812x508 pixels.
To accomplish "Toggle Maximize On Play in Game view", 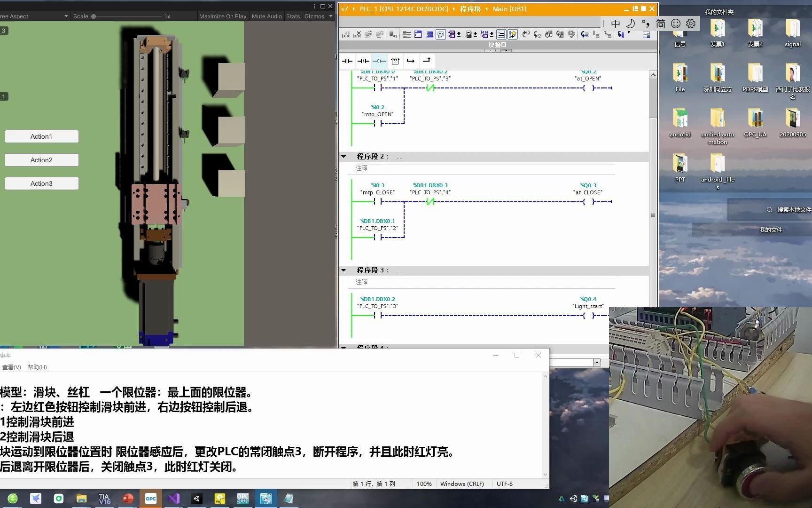I will [222, 16].
